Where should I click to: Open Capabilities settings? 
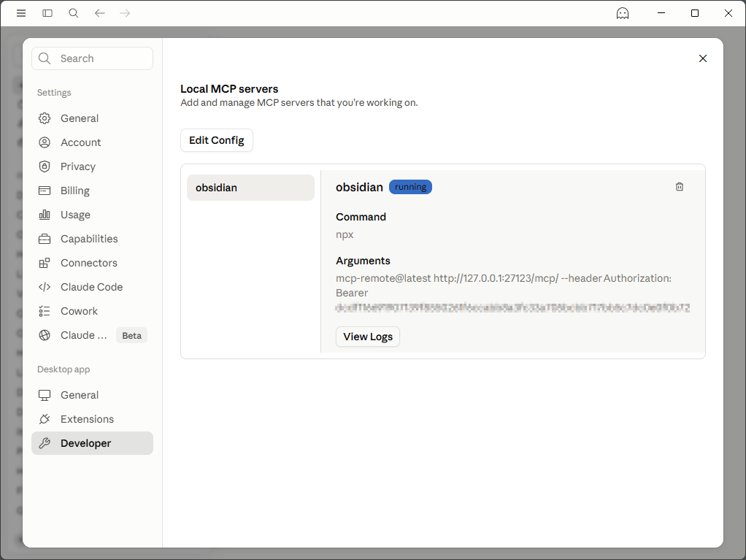pyautogui.click(x=92, y=239)
